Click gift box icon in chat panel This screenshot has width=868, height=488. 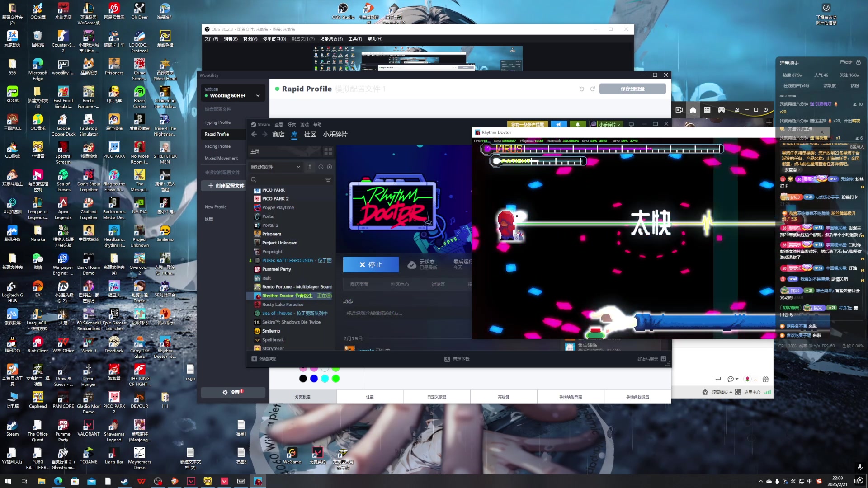pyautogui.click(x=765, y=379)
